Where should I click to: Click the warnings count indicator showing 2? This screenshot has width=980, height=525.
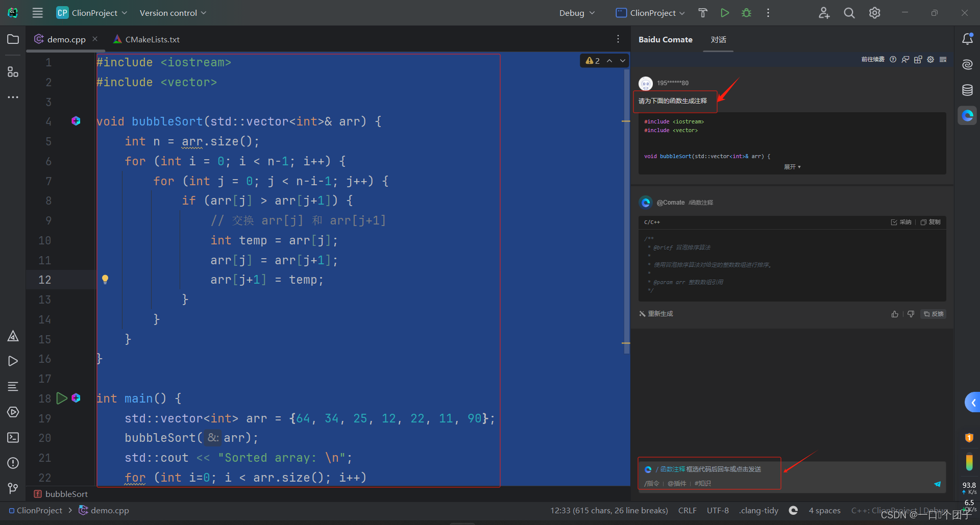point(593,61)
